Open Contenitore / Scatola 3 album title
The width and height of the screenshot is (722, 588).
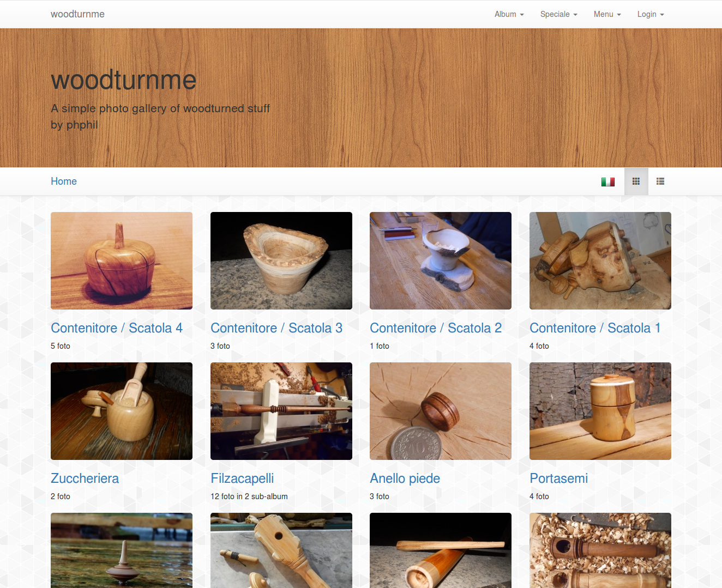[276, 328]
